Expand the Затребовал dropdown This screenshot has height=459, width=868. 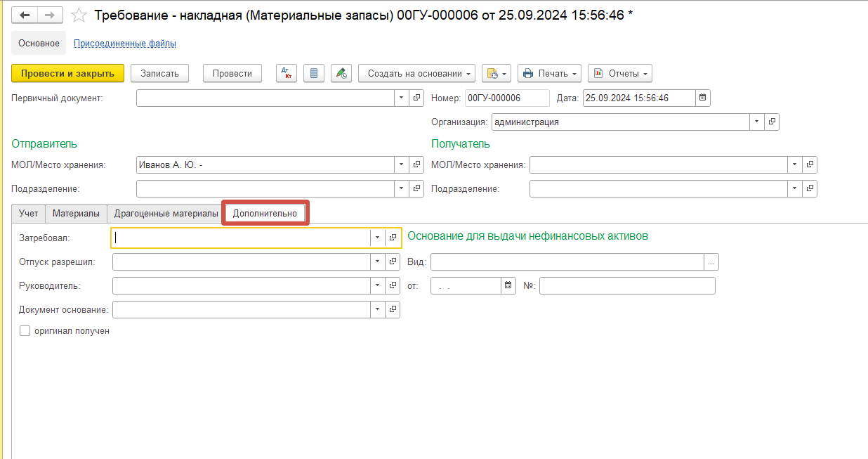[x=378, y=238]
